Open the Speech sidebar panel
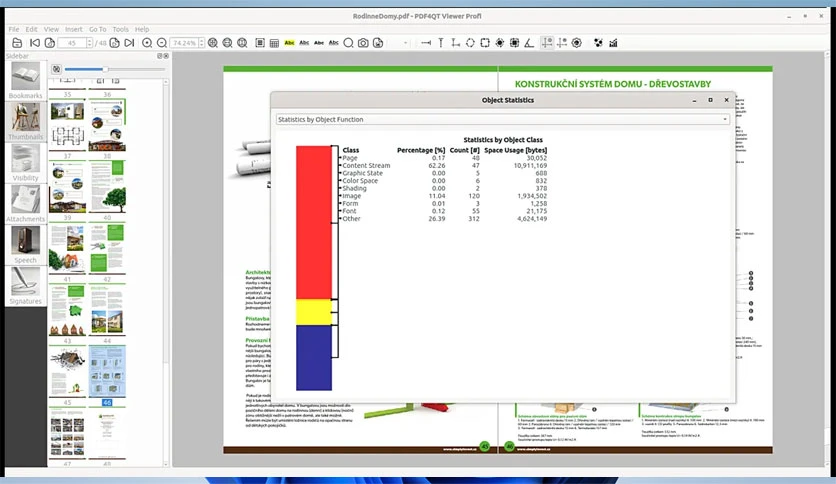836x484 pixels. tap(26, 245)
